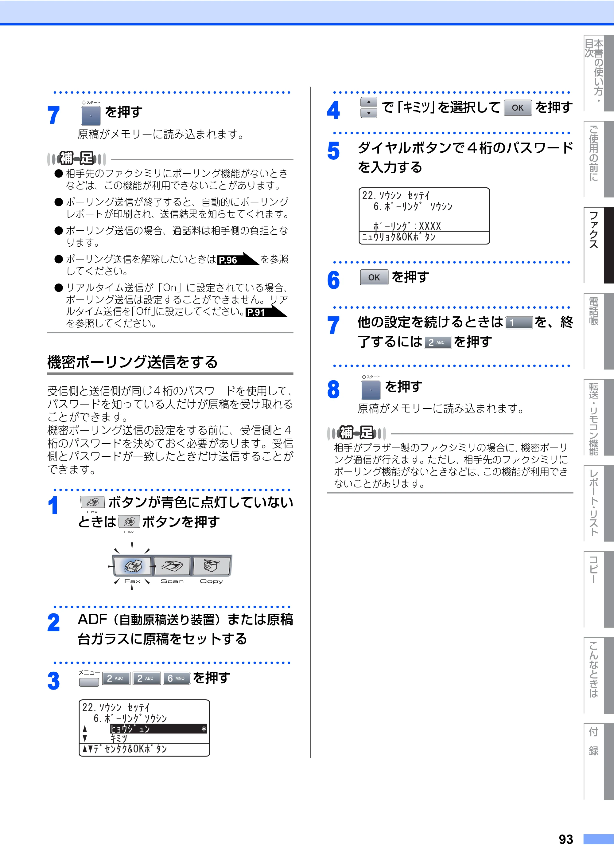Click the OK key icon in step 6
614x868 pixels.
click(x=374, y=277)
